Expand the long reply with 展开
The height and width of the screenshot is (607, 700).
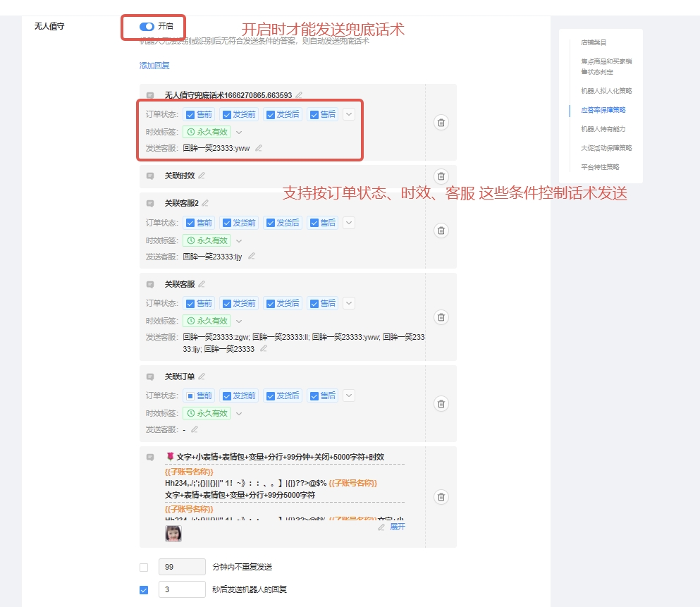pyautogui.click(x=398, y=527)
